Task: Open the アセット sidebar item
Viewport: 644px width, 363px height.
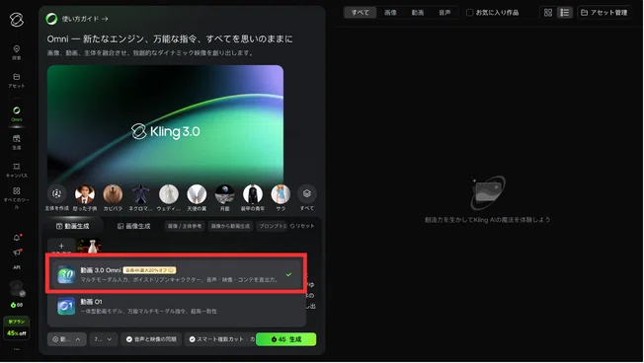Action: tap(17, 81)
